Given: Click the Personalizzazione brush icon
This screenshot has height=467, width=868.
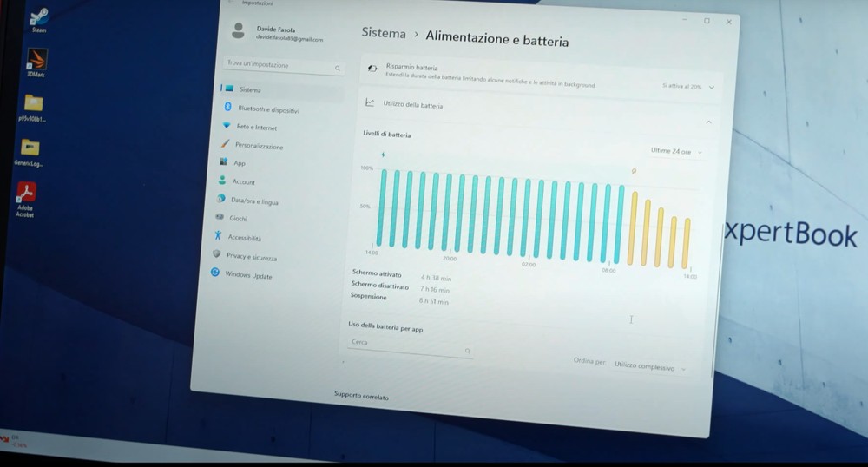Looking at the screenshot, I should tap(225, 144).
